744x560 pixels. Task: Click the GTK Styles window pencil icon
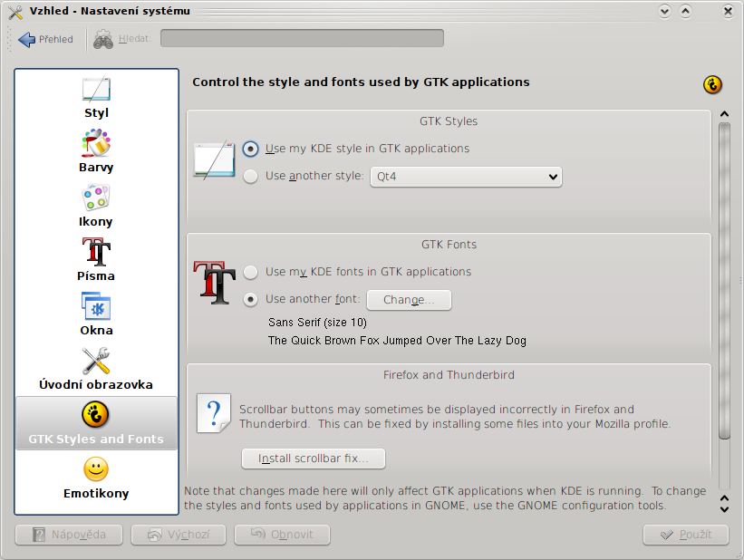pyautogui.click(x=214, y=159)
